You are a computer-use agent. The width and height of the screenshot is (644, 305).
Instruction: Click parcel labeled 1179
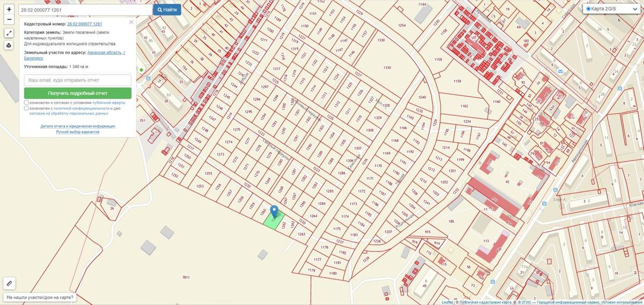311,271
